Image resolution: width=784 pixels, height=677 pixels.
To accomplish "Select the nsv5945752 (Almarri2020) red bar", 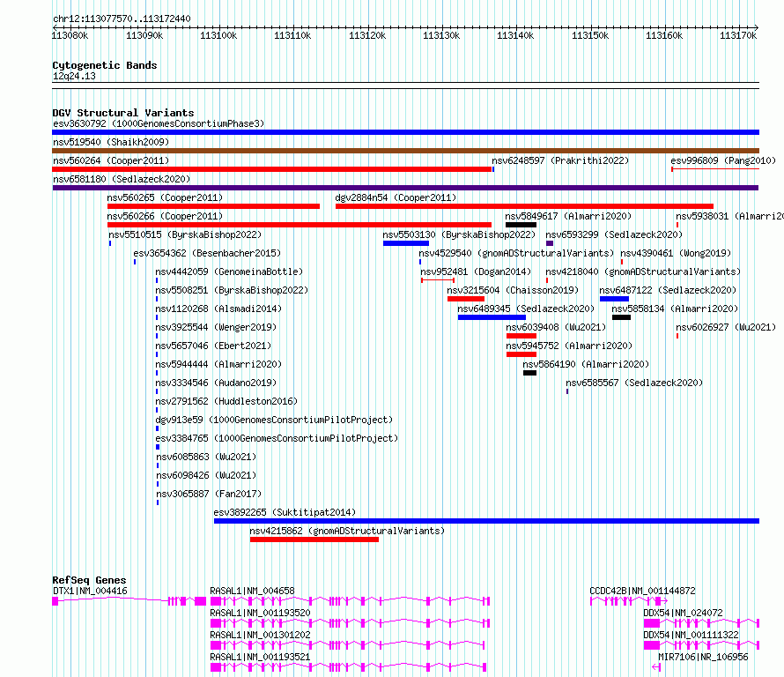I will pos(521,354).
